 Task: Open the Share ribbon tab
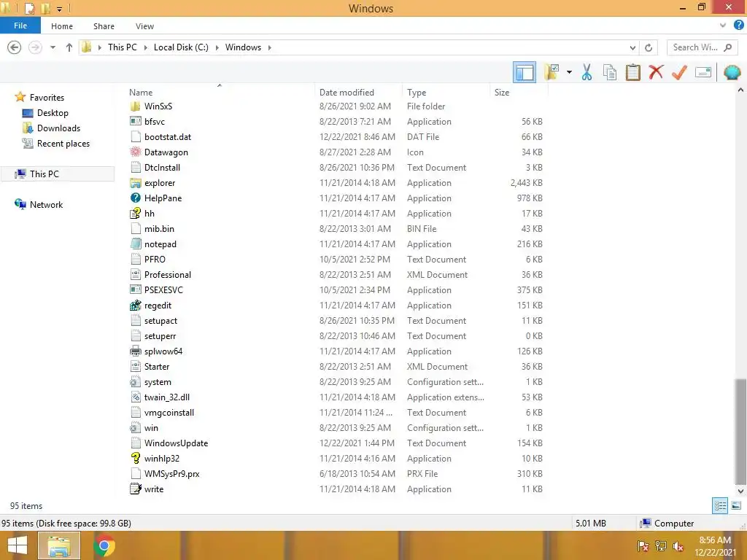[x=104, y=26]
